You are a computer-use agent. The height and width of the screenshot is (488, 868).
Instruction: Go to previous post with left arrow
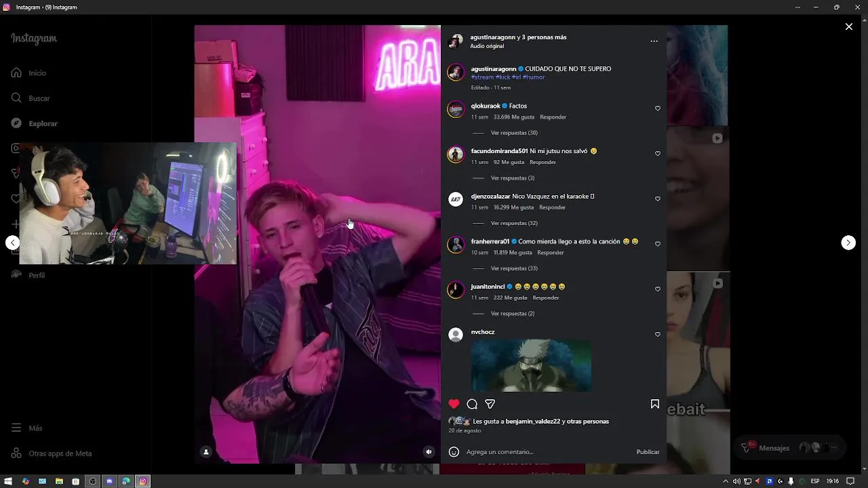coord(12,243)
